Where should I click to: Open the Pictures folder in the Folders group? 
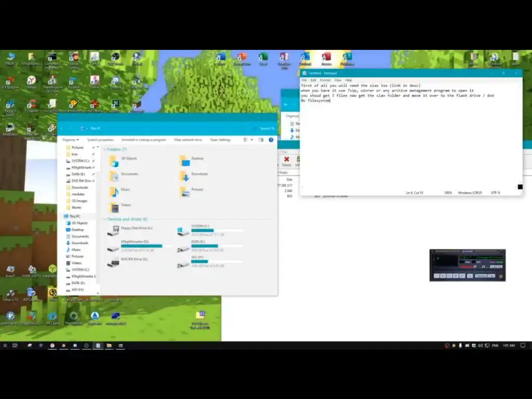(192, 192)
